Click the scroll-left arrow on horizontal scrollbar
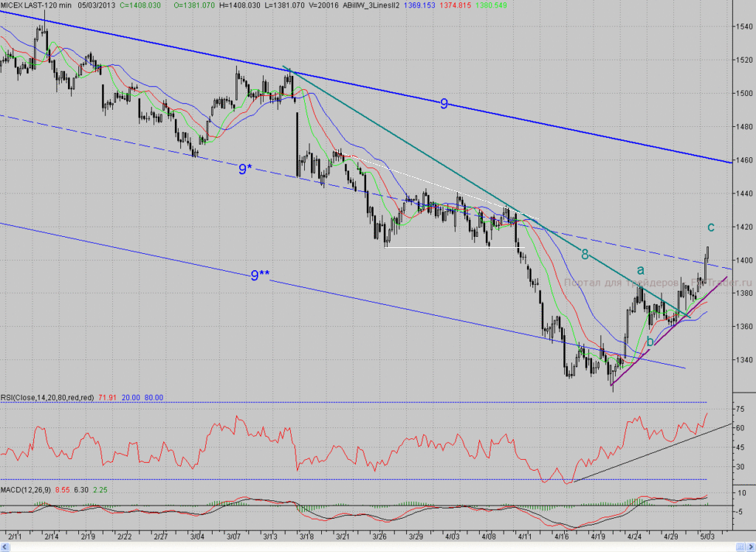 5,546
